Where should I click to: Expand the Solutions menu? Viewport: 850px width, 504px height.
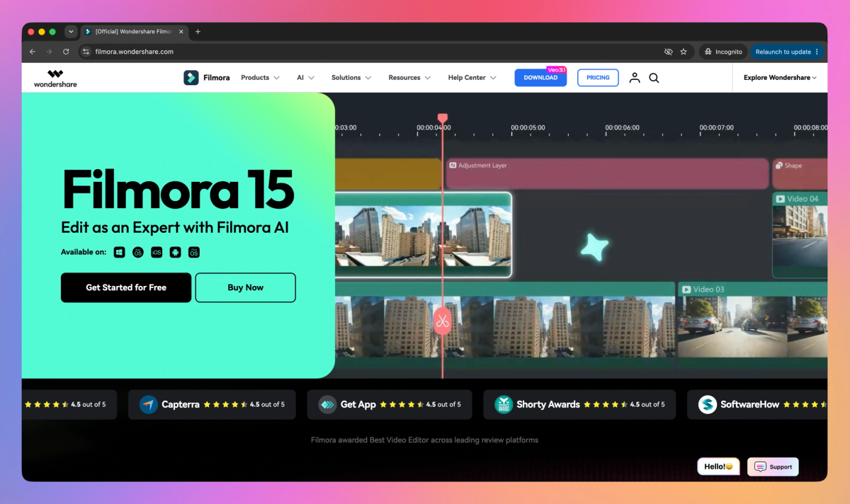[x=351, y=78]
